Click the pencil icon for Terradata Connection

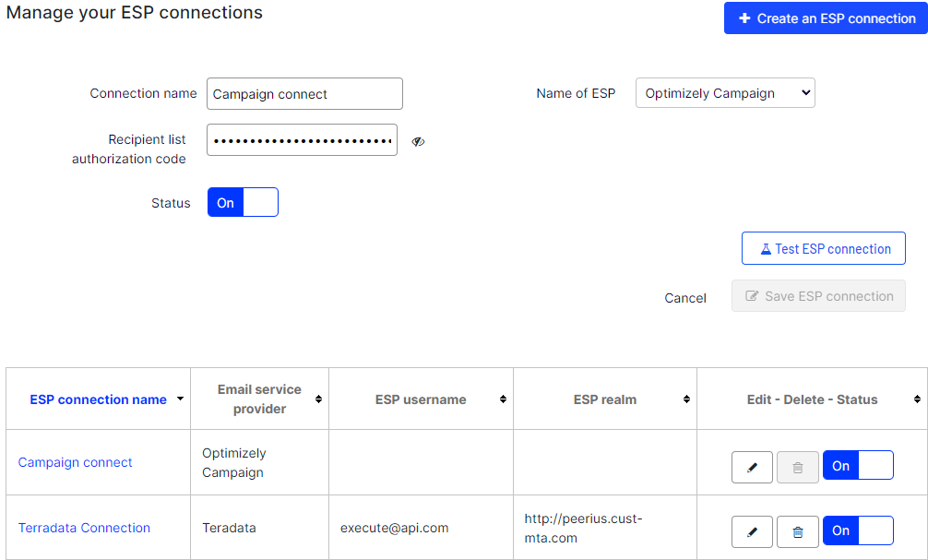coord(752,531)
